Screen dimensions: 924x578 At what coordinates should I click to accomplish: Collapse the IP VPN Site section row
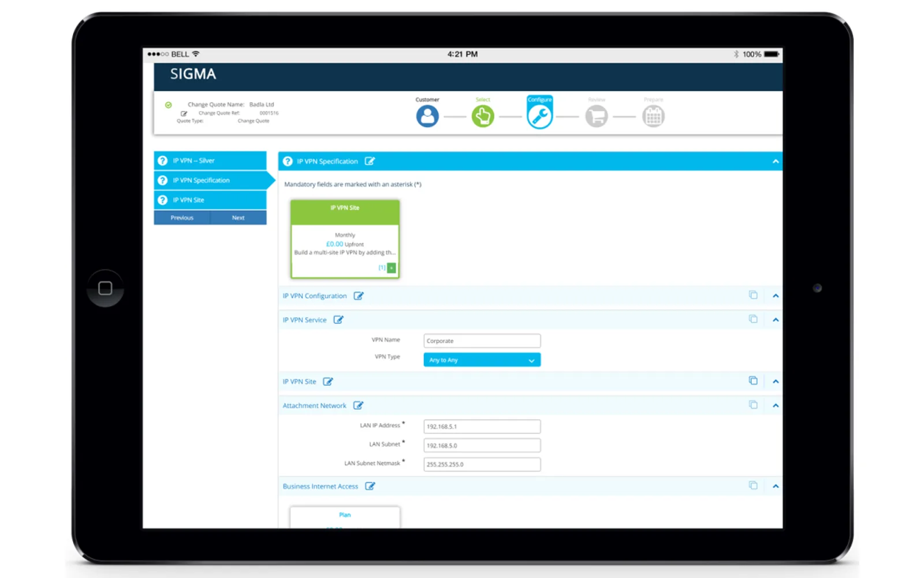pos(776,381)
